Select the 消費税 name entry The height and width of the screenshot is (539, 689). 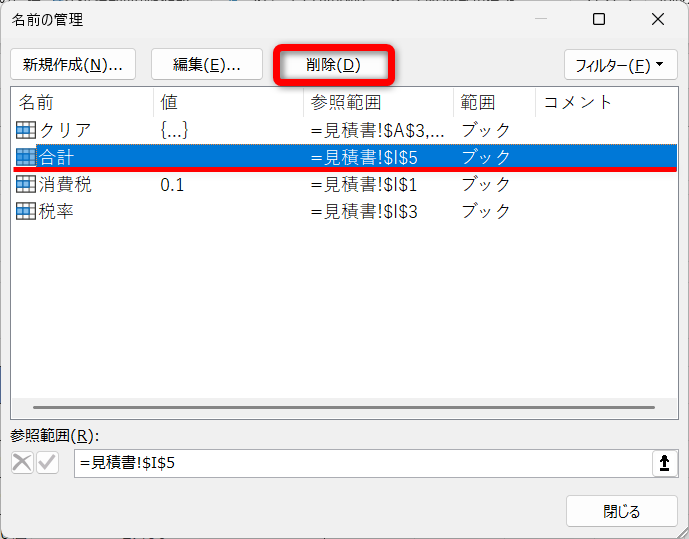pos(65,184)
